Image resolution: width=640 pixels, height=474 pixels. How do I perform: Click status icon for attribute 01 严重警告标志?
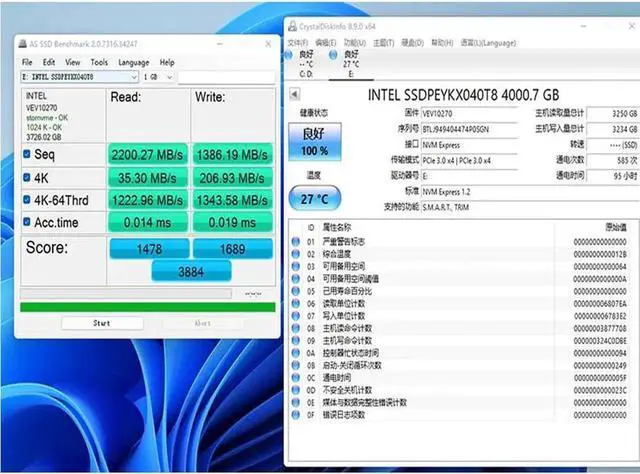click(x=295, y=241)
